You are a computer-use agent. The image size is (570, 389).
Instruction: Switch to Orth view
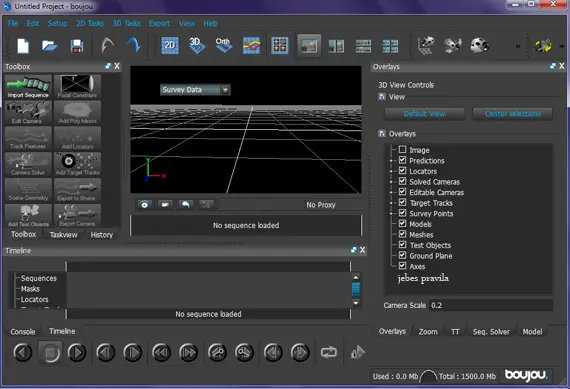224,45
